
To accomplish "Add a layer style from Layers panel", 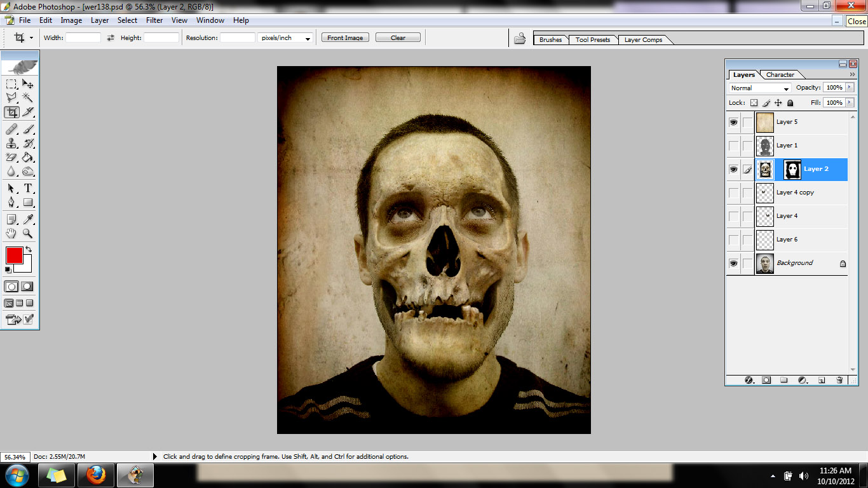I will [x=749, y=380].
